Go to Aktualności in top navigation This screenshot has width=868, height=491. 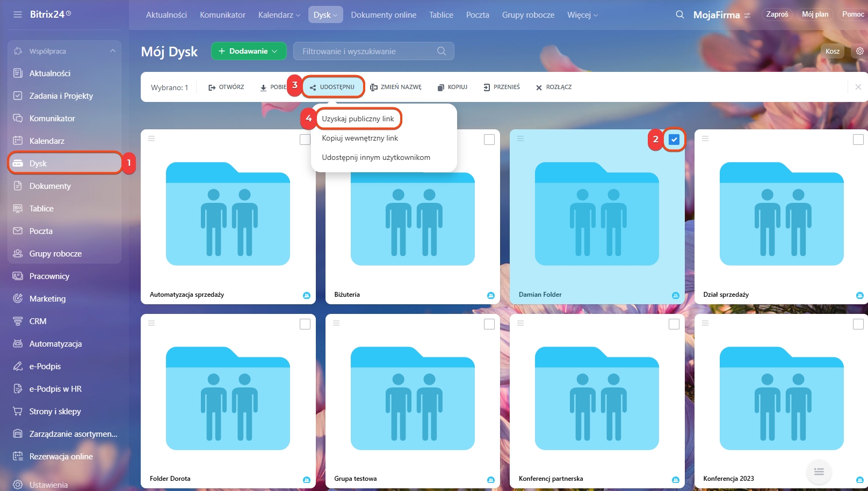point(167,15)
